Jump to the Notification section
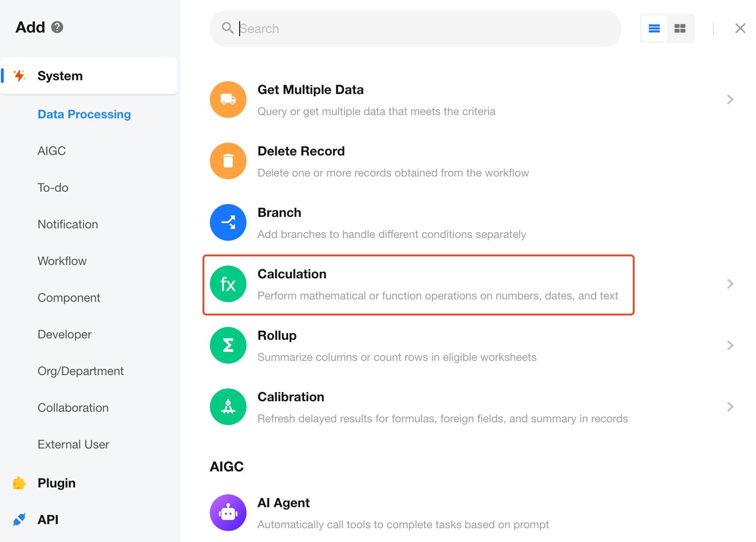 point(68,224)
